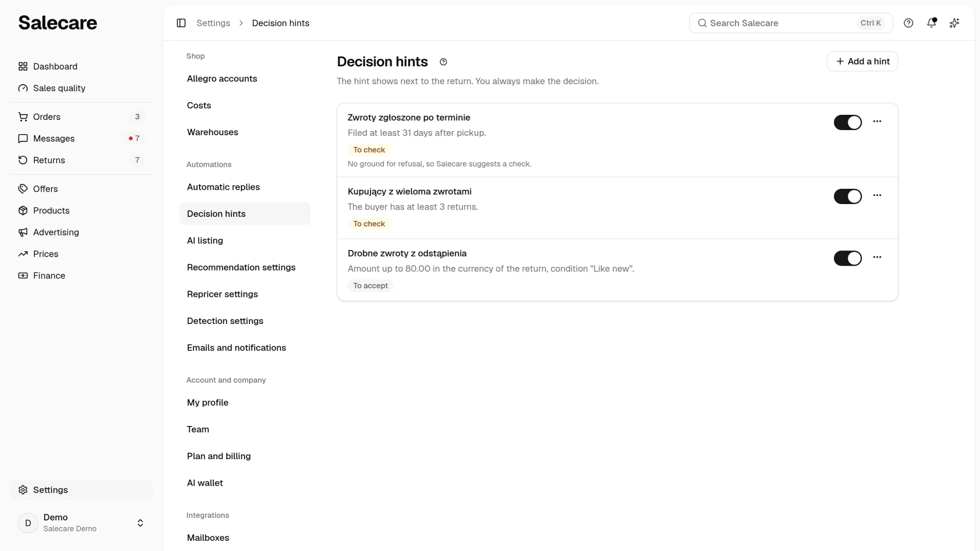
Task: Open the AI sparkles assistant icon
Action: (954, 23)
